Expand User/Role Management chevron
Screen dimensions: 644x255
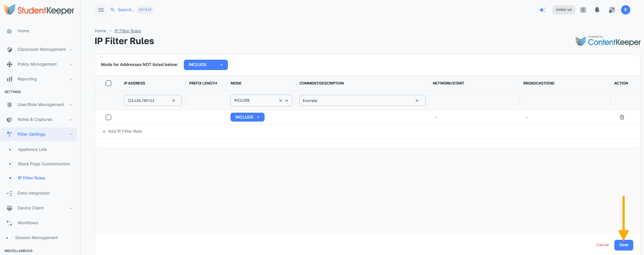tap(71, 105)
